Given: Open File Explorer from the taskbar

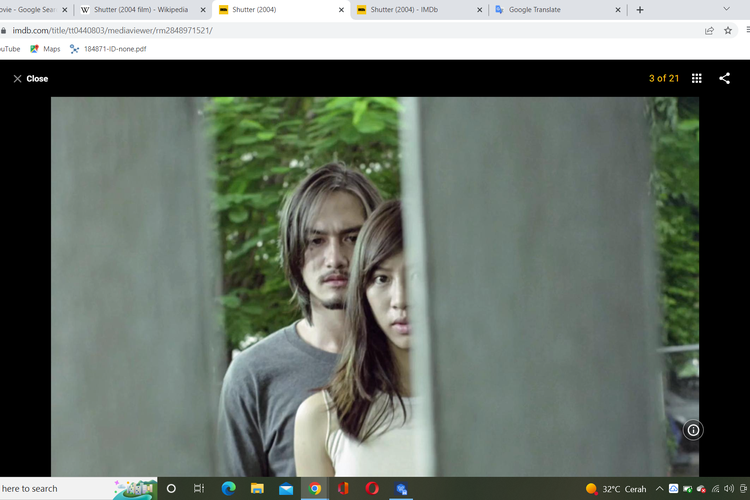Looking at the screenshot, I should click(x=257, y=488).
